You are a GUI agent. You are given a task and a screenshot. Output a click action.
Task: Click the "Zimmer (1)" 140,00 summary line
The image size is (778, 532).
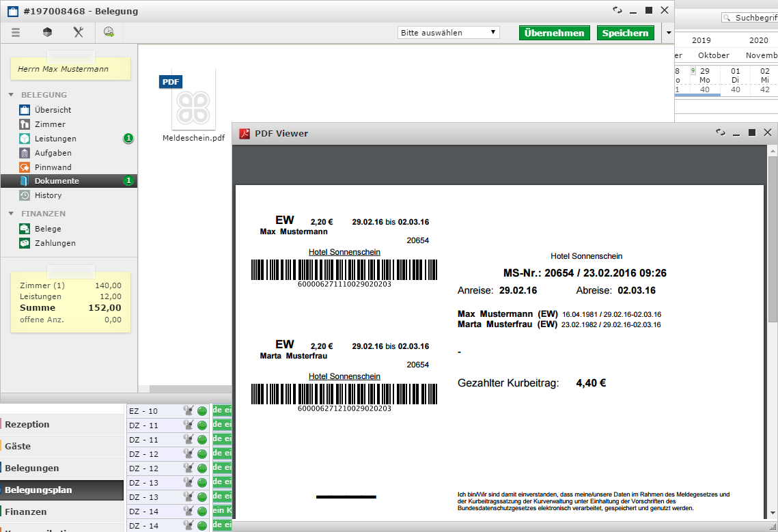pos(70,285)
